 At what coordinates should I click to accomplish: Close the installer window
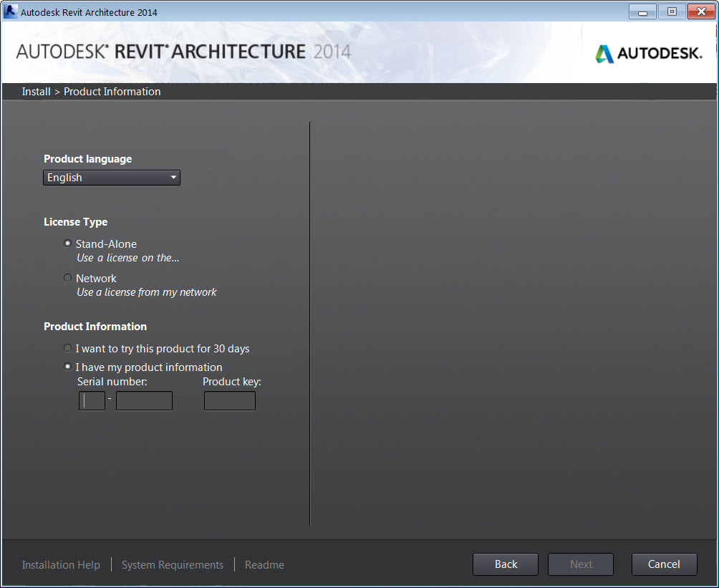[701, 11]
